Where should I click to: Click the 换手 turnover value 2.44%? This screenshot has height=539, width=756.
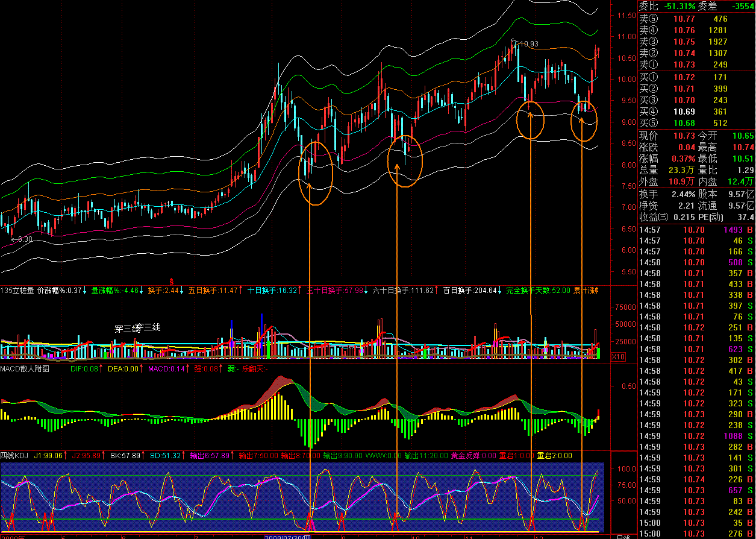[682, 194]
